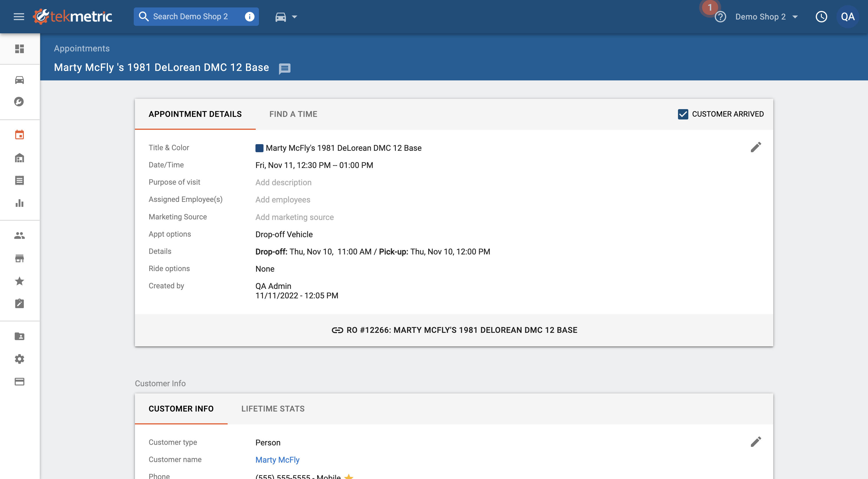Viewport: 868px width, 479px height.
Task: Open the receipt list sidebar icon
Action: click(20, 180)
